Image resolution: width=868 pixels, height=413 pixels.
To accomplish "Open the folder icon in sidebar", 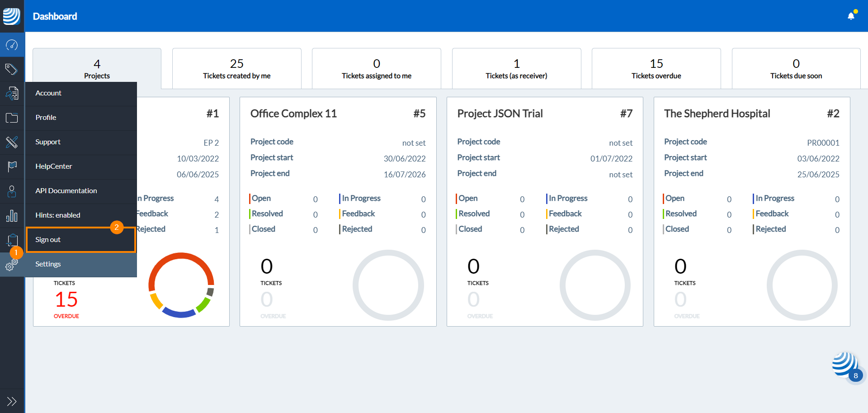I will [x=12, y=118].
